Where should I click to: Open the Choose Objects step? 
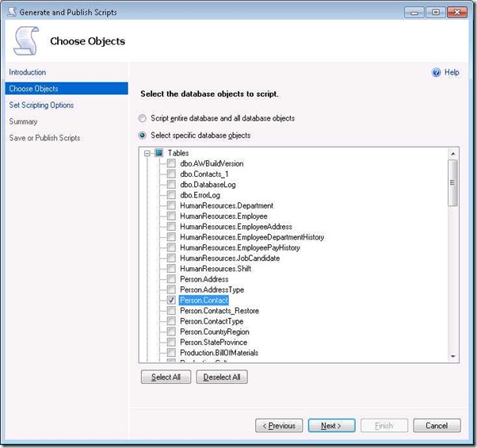[x=67, y=88]
